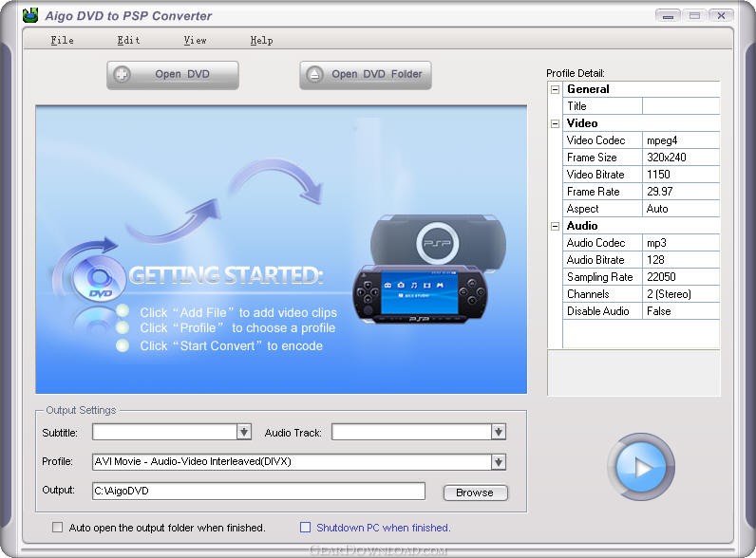This screenshot has height=558, width=756.
Task: Minimize the converter window
Action: [x=668, y=16]
